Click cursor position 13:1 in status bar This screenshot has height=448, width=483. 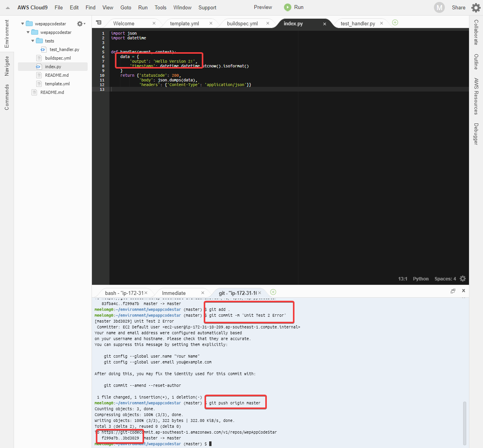[403, 279]
